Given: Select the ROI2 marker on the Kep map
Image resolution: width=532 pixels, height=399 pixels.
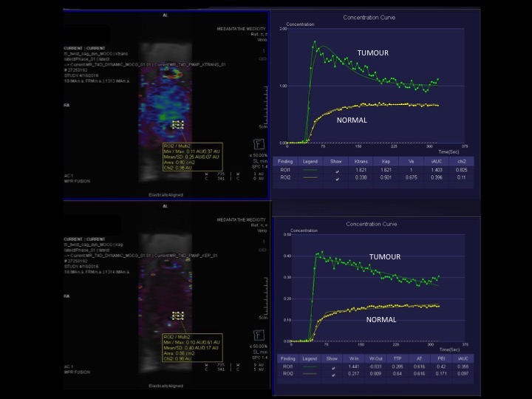Looking at the screenshot, I should point(177,316).
